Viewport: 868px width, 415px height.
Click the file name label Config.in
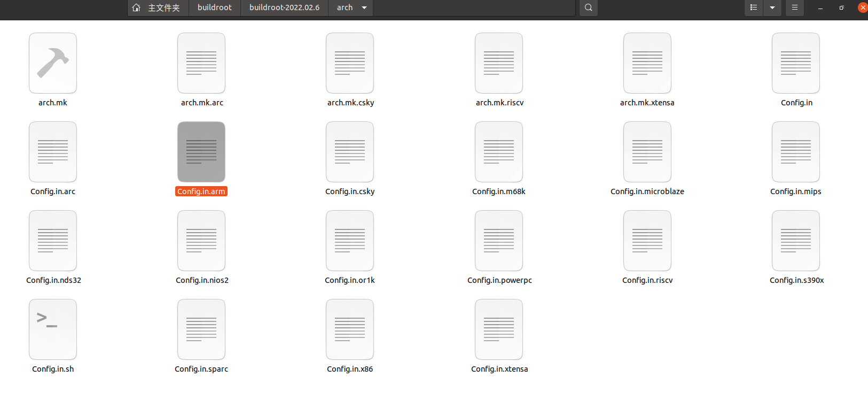(796, 103)
